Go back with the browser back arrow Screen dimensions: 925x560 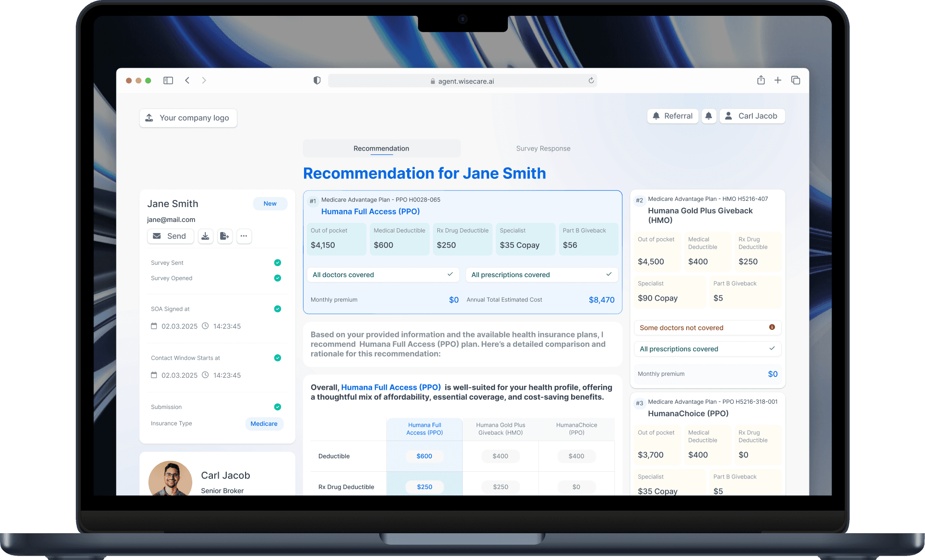point(187,81)
